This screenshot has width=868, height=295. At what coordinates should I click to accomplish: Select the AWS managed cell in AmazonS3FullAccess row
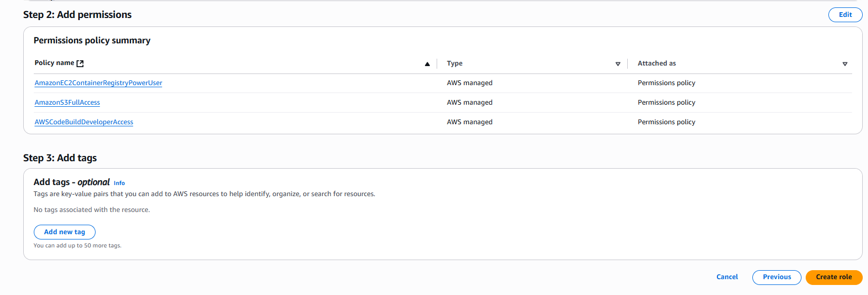tap(469, 103)
